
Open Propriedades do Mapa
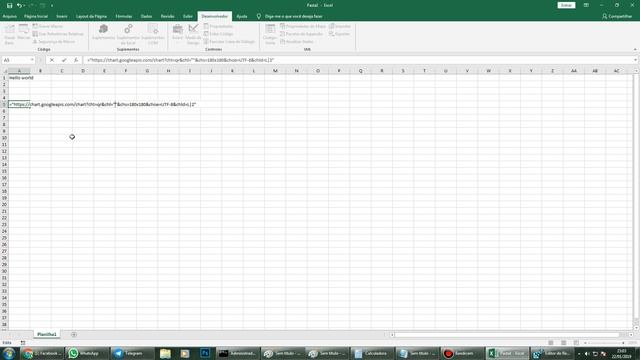click(x=303, y=26)
